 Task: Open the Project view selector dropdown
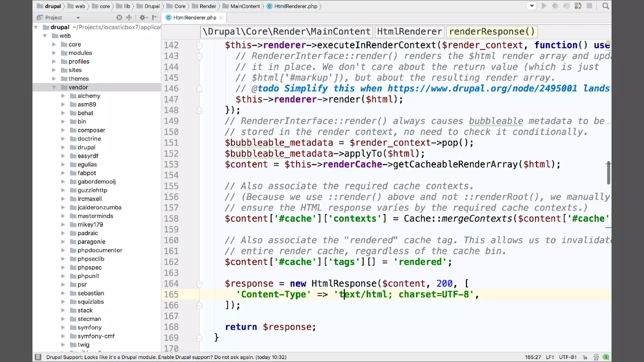pos(78,18)
